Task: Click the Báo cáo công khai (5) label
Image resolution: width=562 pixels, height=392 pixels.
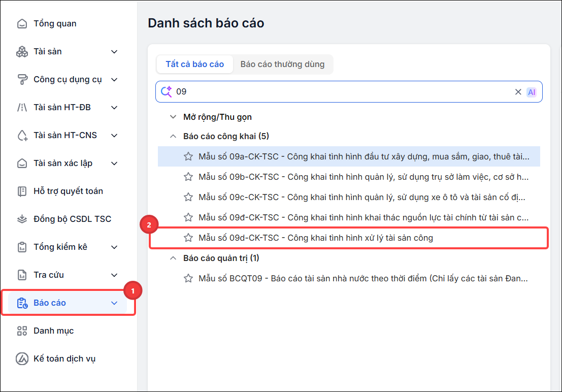Action: click(226, 136)
